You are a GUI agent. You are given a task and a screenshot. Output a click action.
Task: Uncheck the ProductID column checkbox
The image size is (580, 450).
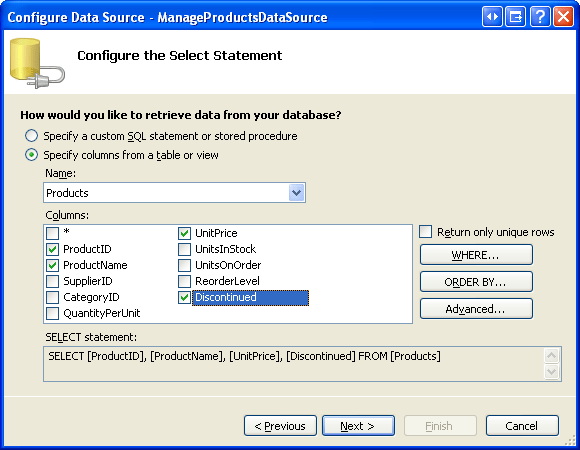pos(53,249)
